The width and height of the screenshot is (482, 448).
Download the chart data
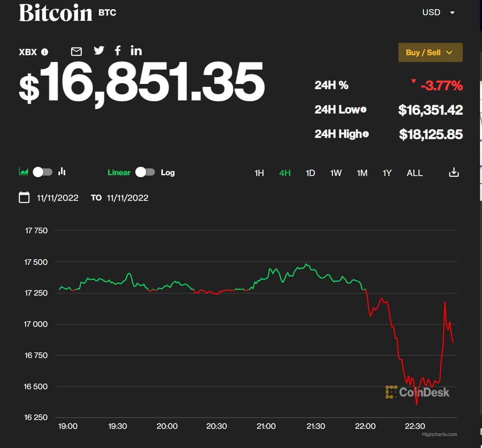454,172
